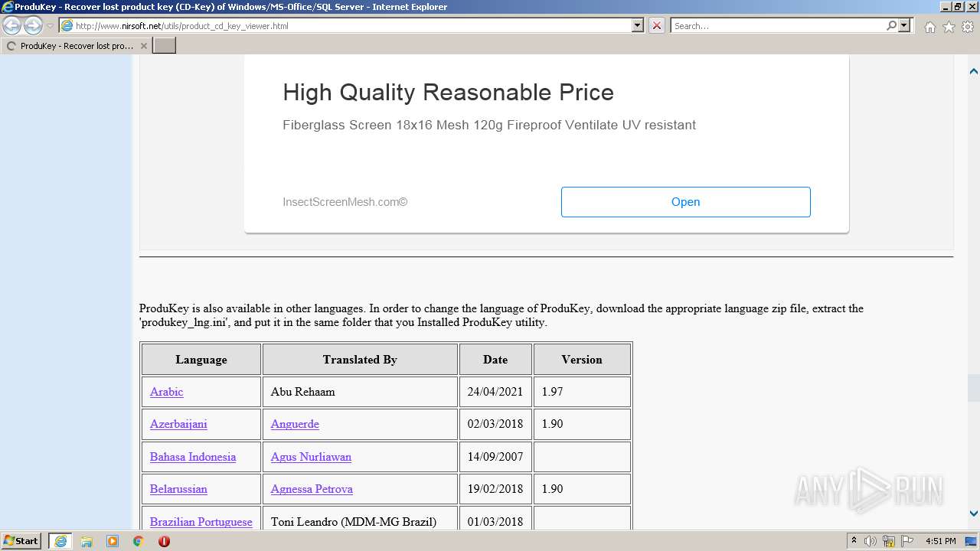Show hidden tray icons arrow
The height and width of the screenshot is (551, 980).
tap(854, 541)
